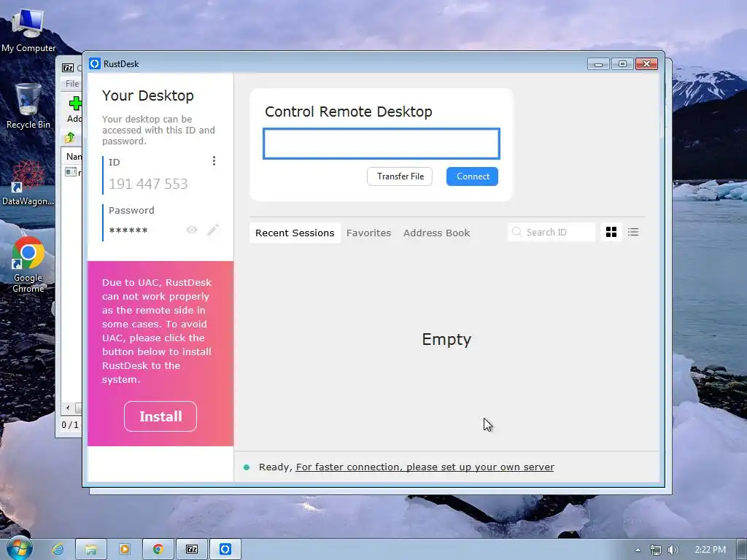Select the Recycle Bin desktop icon

point(28,106)
